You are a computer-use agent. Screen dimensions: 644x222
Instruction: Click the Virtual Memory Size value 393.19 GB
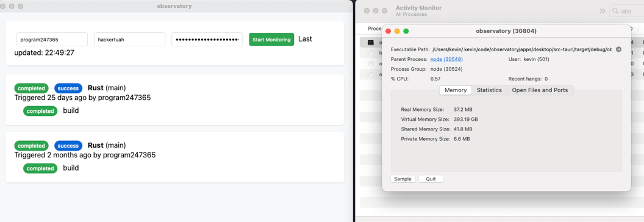[466, 119]
